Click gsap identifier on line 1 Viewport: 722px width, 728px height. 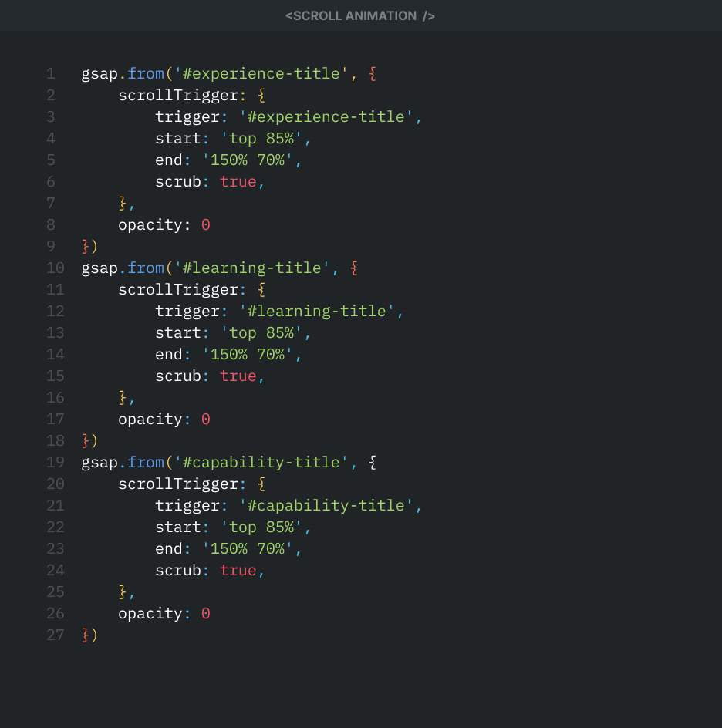(100, 74)
